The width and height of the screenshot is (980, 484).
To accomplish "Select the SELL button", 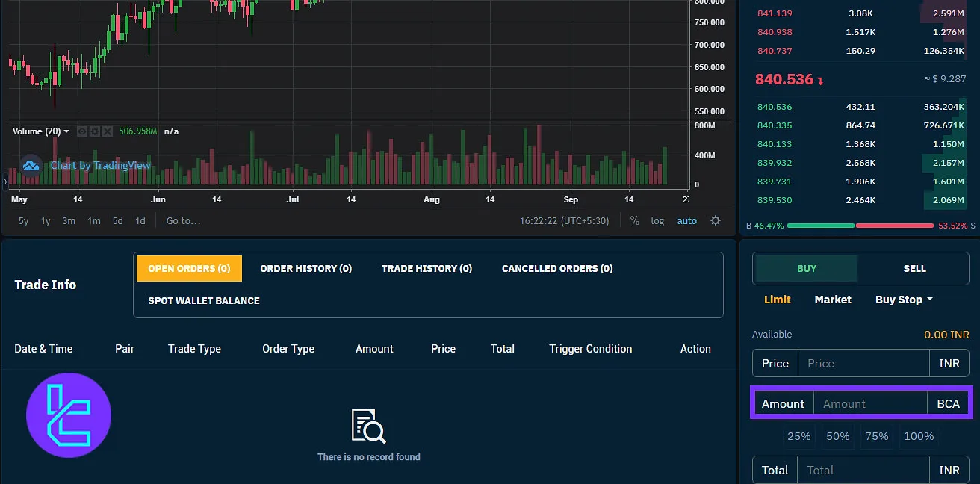I will 914,268.
